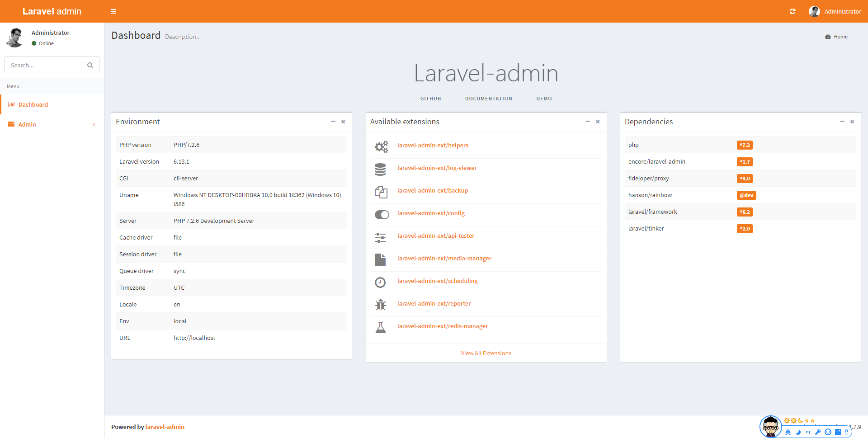Click the bug icon beside reporter
This screenshot has width=868, height=438.
381,305
